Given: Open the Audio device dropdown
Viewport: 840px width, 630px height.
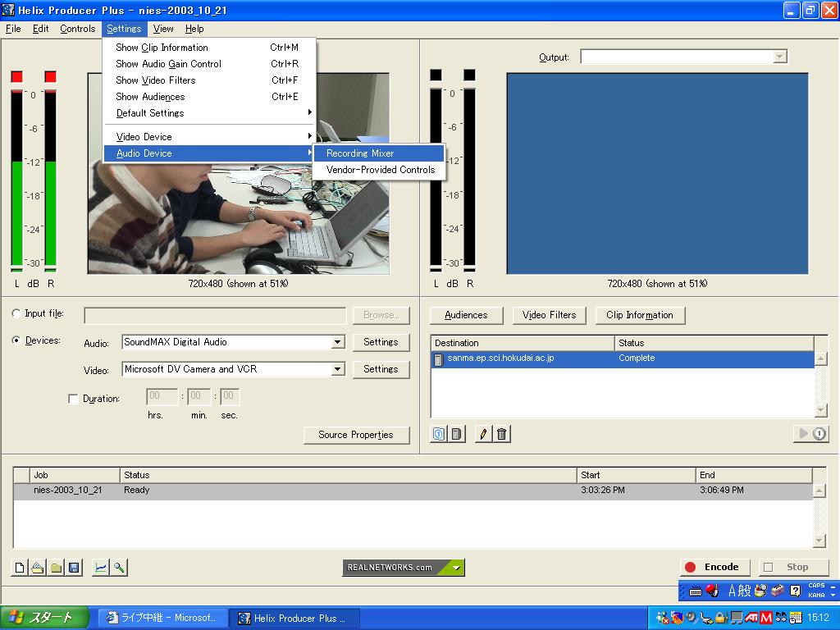Looking at the screenshot, I should click(337, 342).
